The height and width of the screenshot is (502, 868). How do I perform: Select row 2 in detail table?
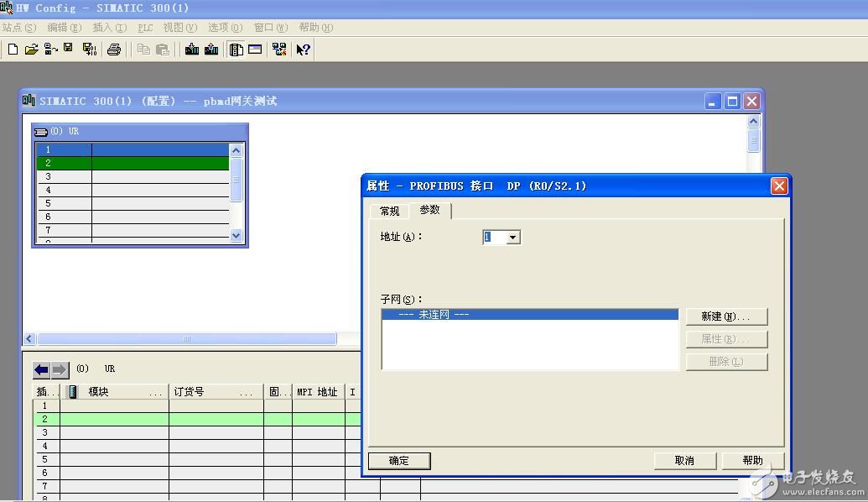click(197, 420)
